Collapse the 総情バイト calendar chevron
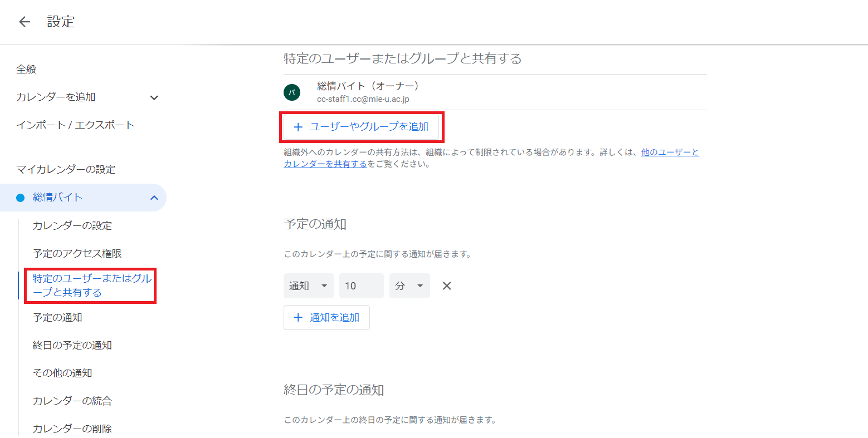 click(x=154, y=198)
